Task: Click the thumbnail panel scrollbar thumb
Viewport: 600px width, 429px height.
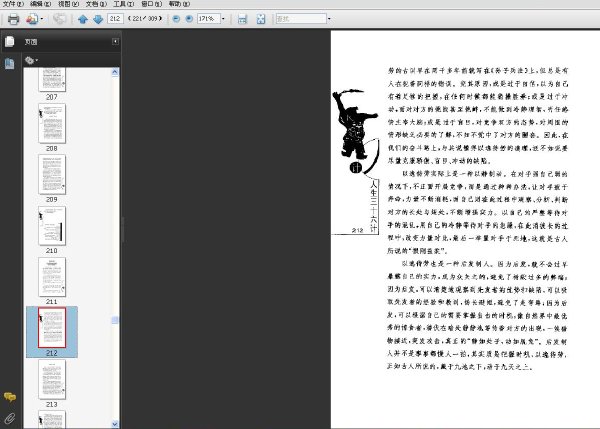Action: (x=115, y=320)
